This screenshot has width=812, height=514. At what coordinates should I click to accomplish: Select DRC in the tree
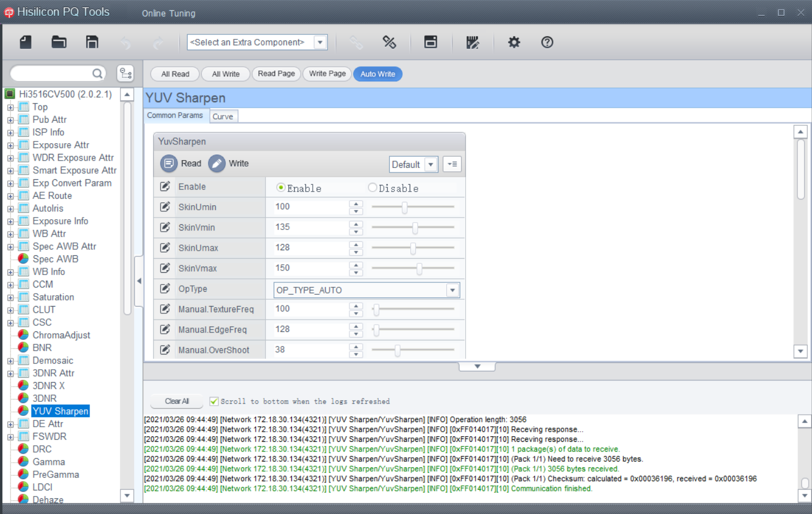[x=42, y=449]
